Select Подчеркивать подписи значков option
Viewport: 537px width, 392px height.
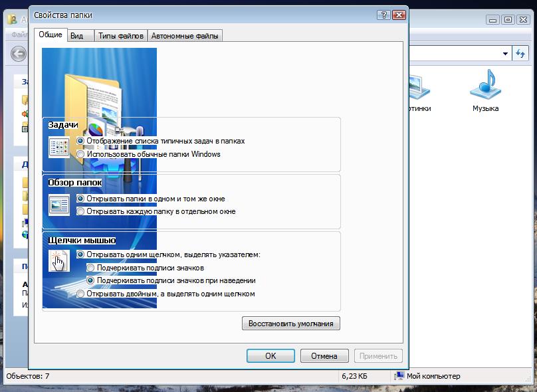91,268
